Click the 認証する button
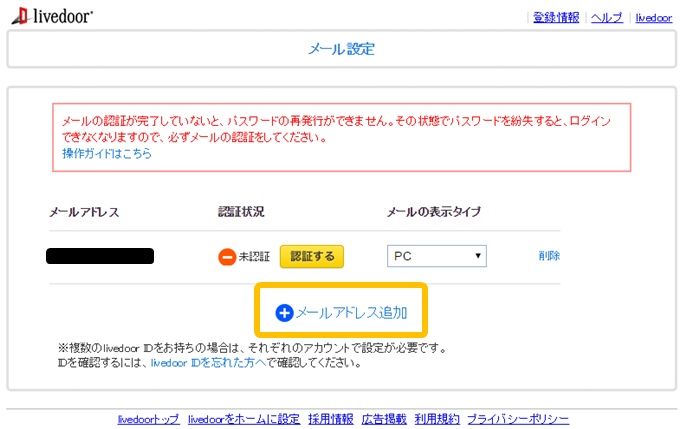This screenshot has width=685, height=429. (x=312, y=256)
